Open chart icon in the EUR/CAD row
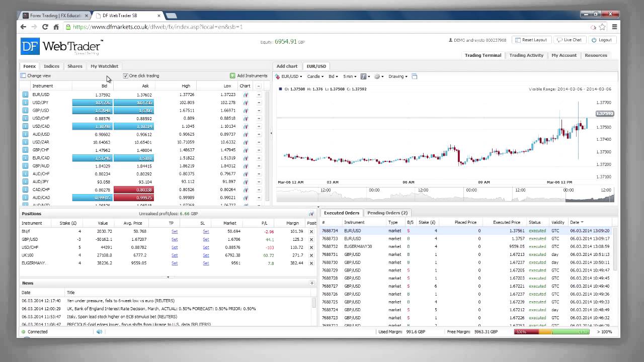The height and width of the screenshot is (362, 644). [246, 158]
